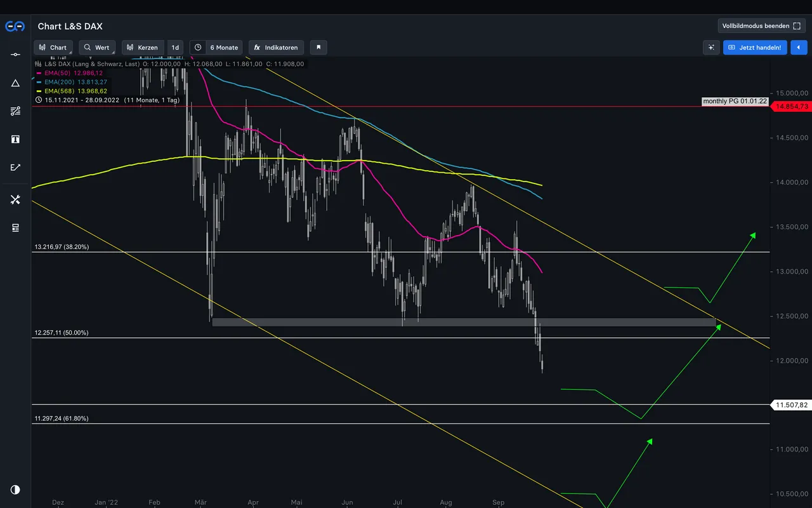Click the 11.507,82 price axis tag
The image size is (812, 508).
pos(791,404)
